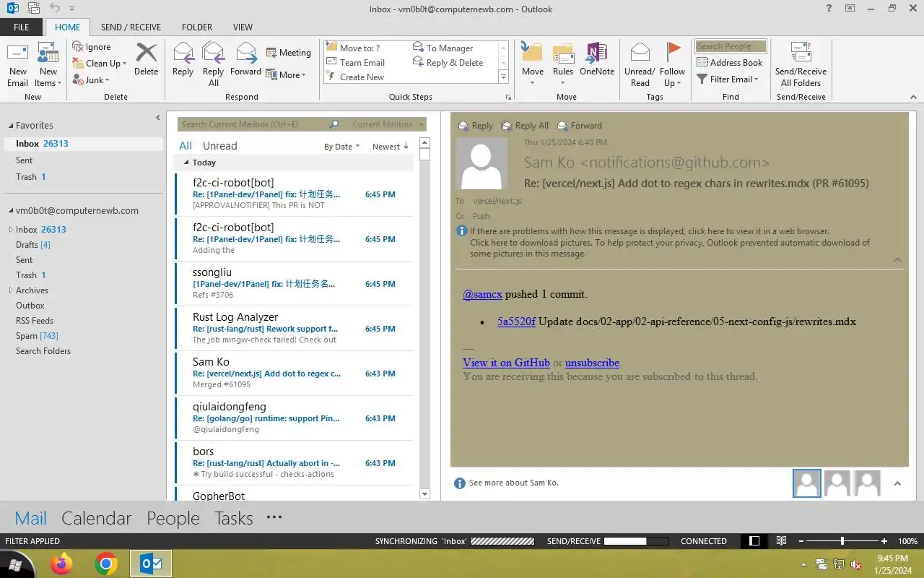The height and width of the screenshot is (578, 924).
Task: Switch to Reading view in status bar
Action: coord(781,541)
